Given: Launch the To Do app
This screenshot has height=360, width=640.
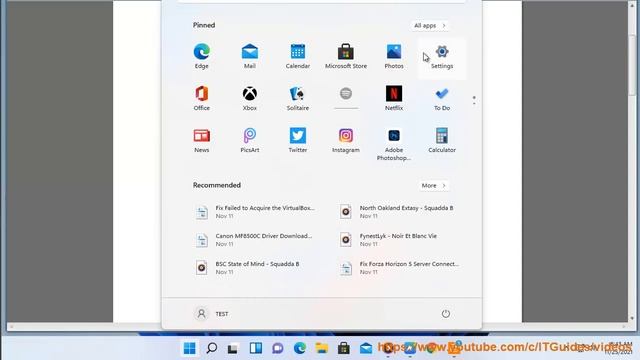Looking at the screenshot, I should click(442, 98).
